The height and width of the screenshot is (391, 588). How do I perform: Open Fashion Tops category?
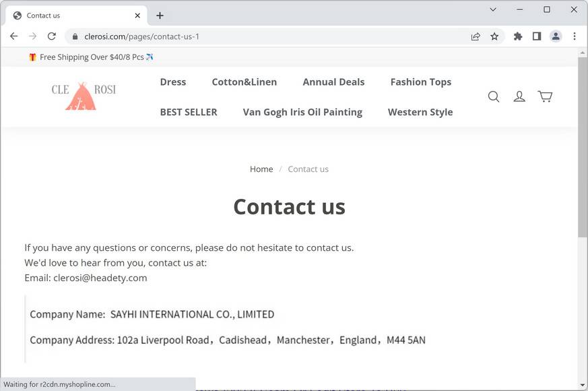click(x=421, y=82)
